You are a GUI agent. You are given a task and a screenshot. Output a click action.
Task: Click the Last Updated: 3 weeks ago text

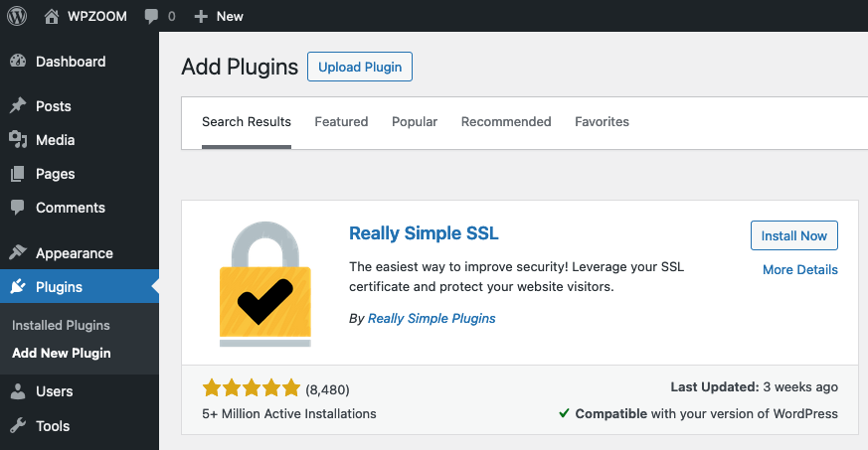[x=754, y=387]
